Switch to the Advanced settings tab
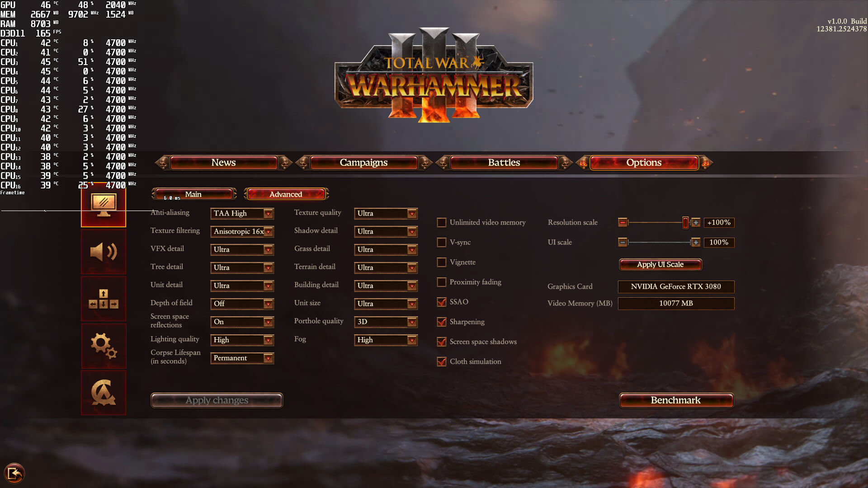This screenshot has height=488, width=868. pyautogui.click(x=286, y=194)
